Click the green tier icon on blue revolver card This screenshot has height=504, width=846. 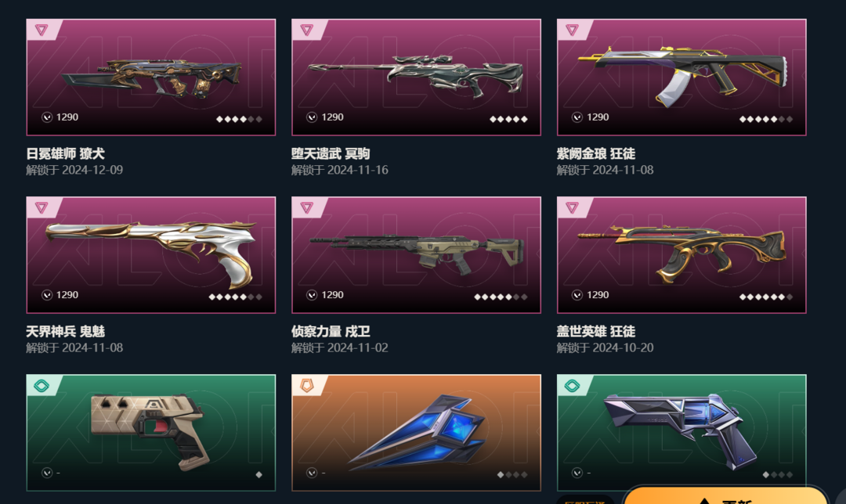pyautogui.click(x=573, y=385)
